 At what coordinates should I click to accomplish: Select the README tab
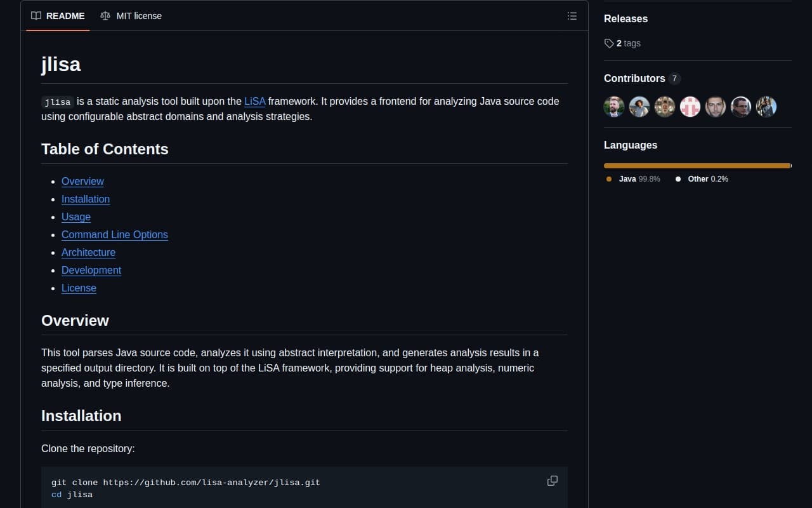[x=65, y=16]
